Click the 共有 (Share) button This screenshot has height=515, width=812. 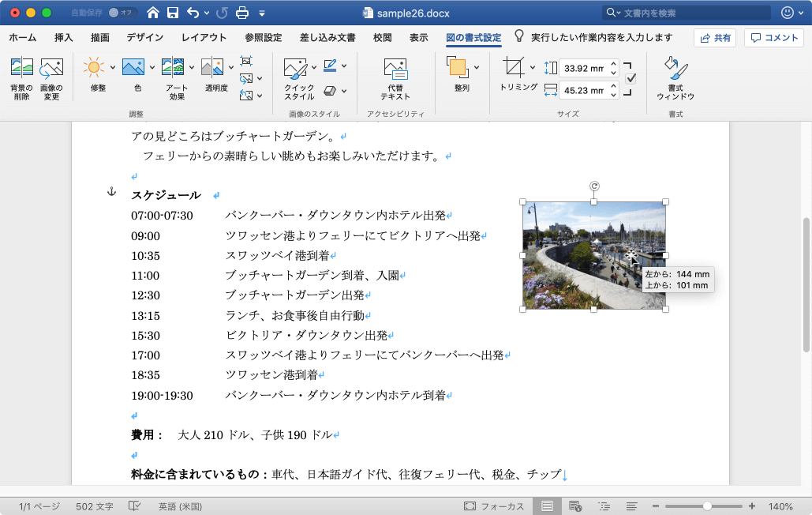coord(714,38)
